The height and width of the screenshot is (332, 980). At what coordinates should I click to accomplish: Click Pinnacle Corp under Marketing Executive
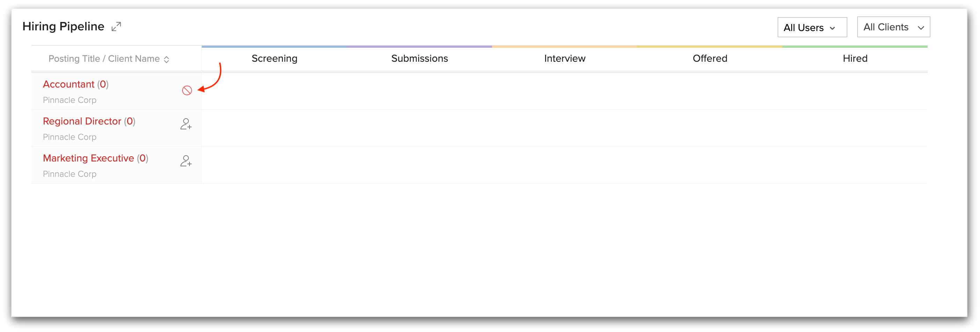click(69, 174)
